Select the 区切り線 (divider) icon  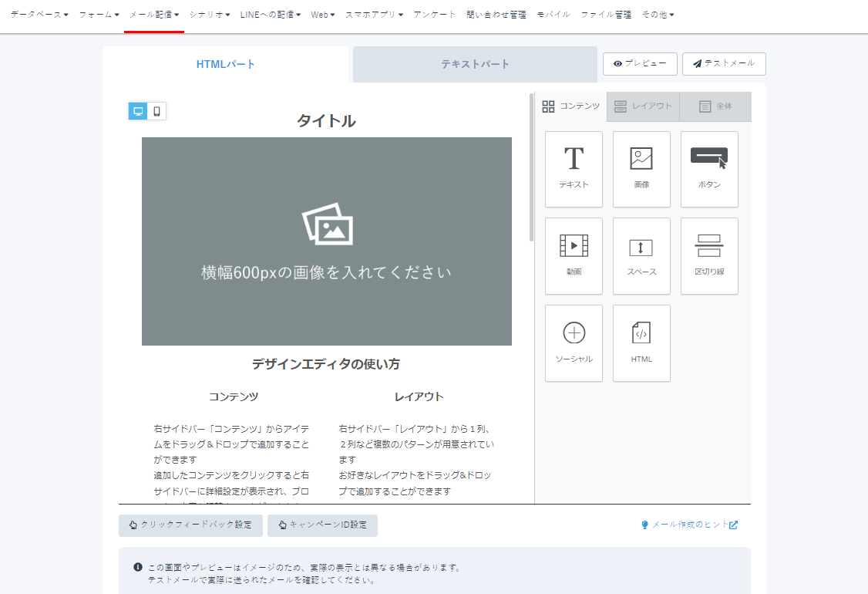pyautogui.click(x=708, y=256)
